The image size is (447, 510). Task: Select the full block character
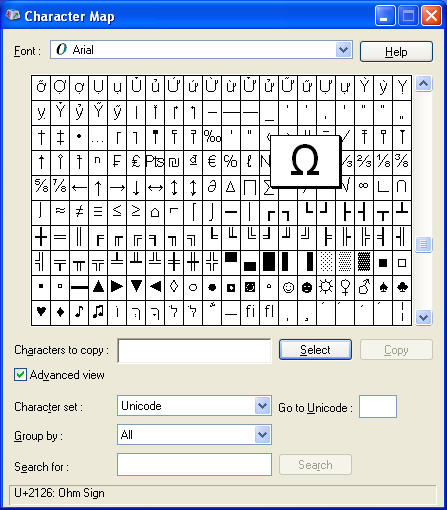[269, 263]
